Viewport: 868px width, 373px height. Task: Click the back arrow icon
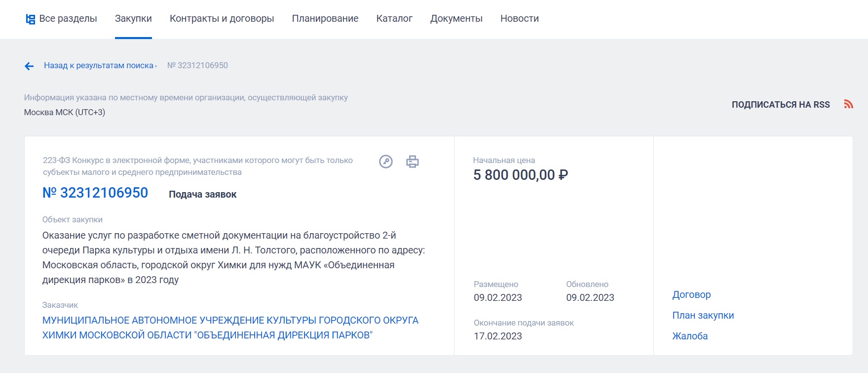tap(29, 66)
